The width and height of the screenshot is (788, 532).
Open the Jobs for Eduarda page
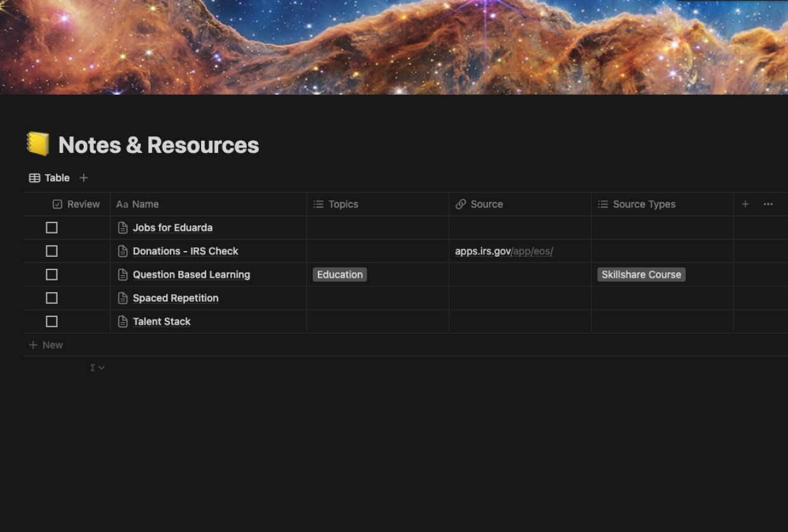(173, 228)
